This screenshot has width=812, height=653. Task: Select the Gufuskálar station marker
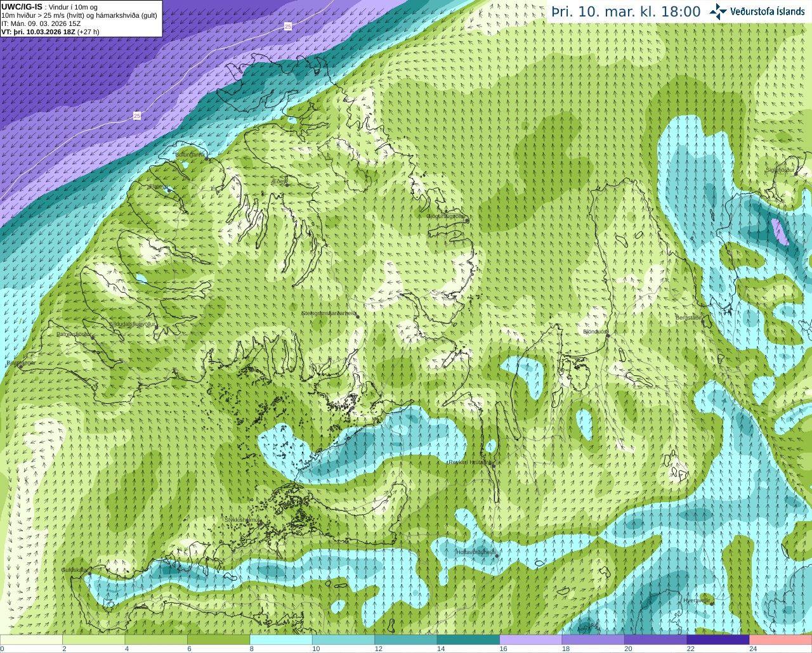tap(89, 573)
